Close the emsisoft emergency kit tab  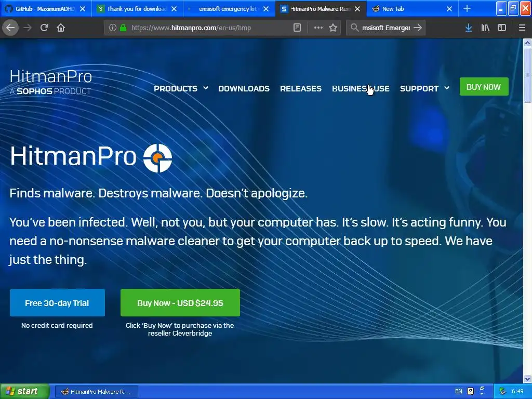(x=266, y=9)
